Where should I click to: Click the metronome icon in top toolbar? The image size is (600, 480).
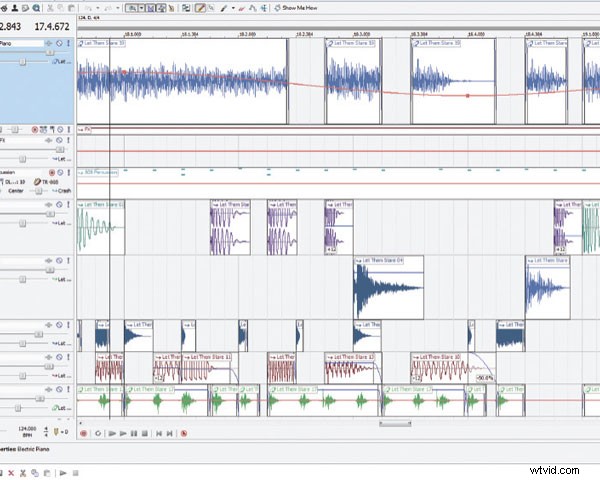click(x=171, y=8)
